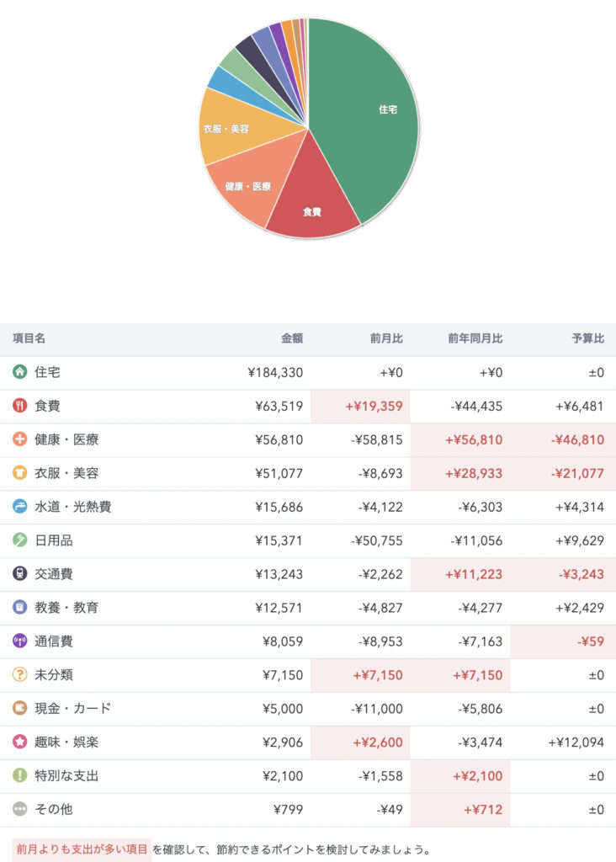Screen dimensions: 616x862
Task: Click the 前月比 column header
Action: click(386, 338)
